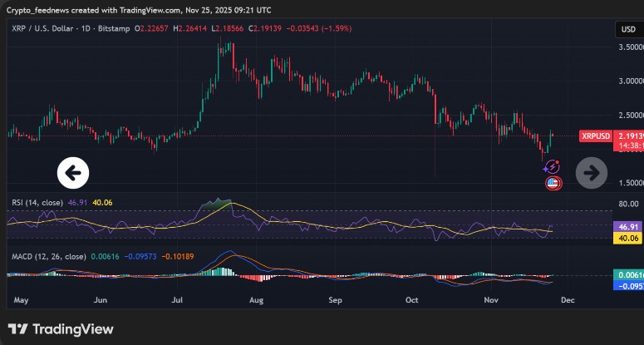Click the Crypto_feednews created with TradingView.com caption

click(x=137, y=10)
